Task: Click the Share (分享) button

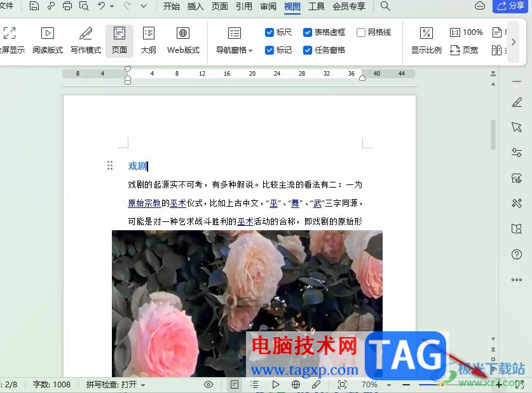Action: coord(511,6)
